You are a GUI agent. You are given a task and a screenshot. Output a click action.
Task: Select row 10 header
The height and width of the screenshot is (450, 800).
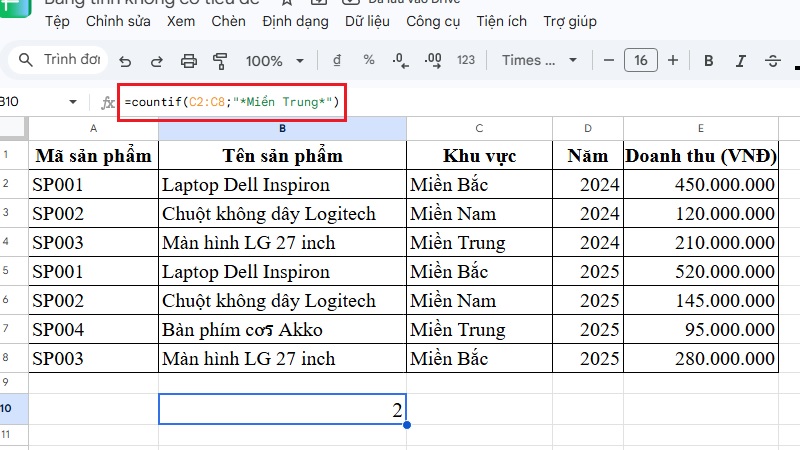pyautogui.click(x=14, y=408)
